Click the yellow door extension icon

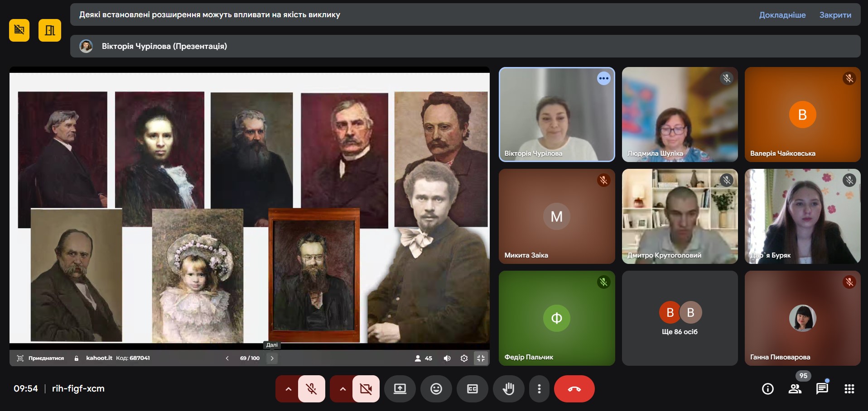(50, 30)
